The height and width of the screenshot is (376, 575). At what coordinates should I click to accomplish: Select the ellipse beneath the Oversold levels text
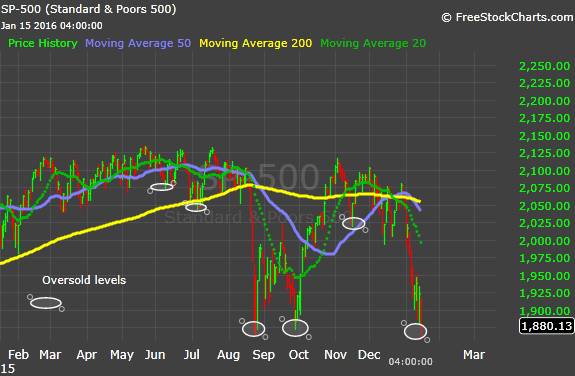45,303
